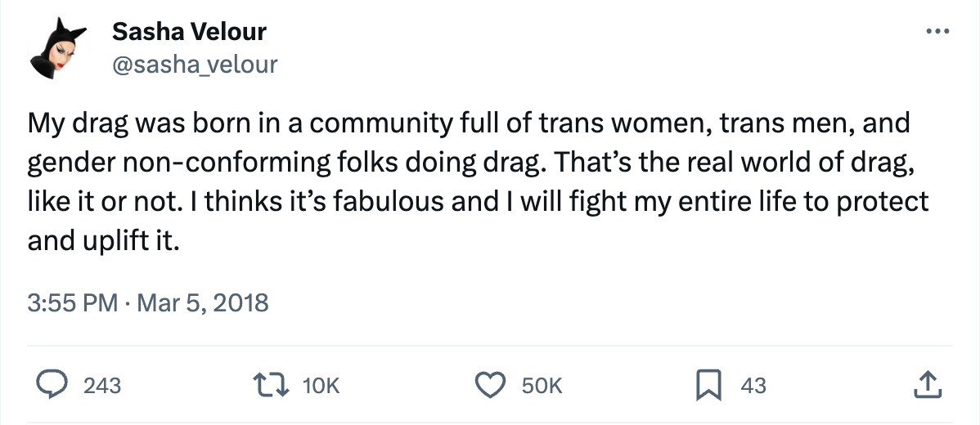Open the share upload icon

pyautogui.click(x=926, y=385)
